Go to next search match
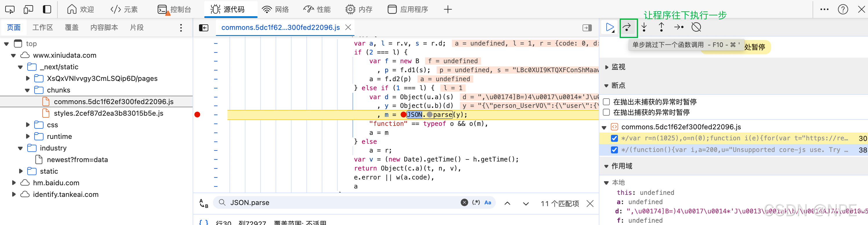Image resolution: width=868 pixels, height=225 pixels. click(526, 204)
